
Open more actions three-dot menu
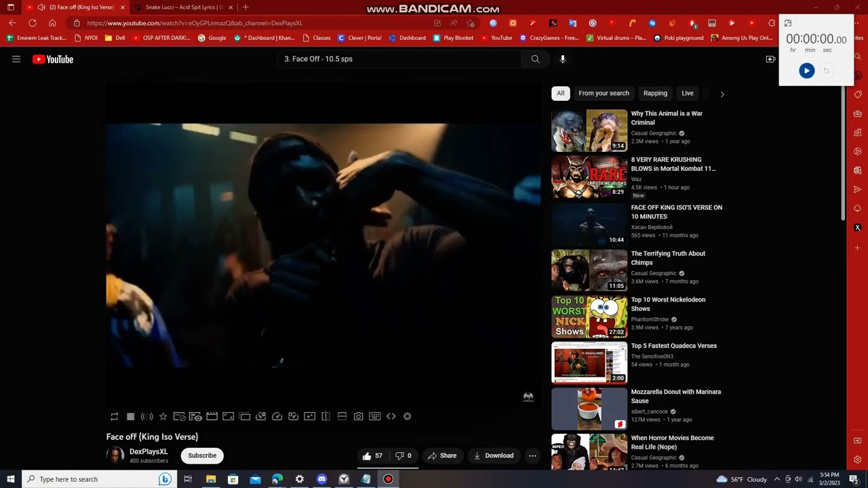tap(532, 455)
